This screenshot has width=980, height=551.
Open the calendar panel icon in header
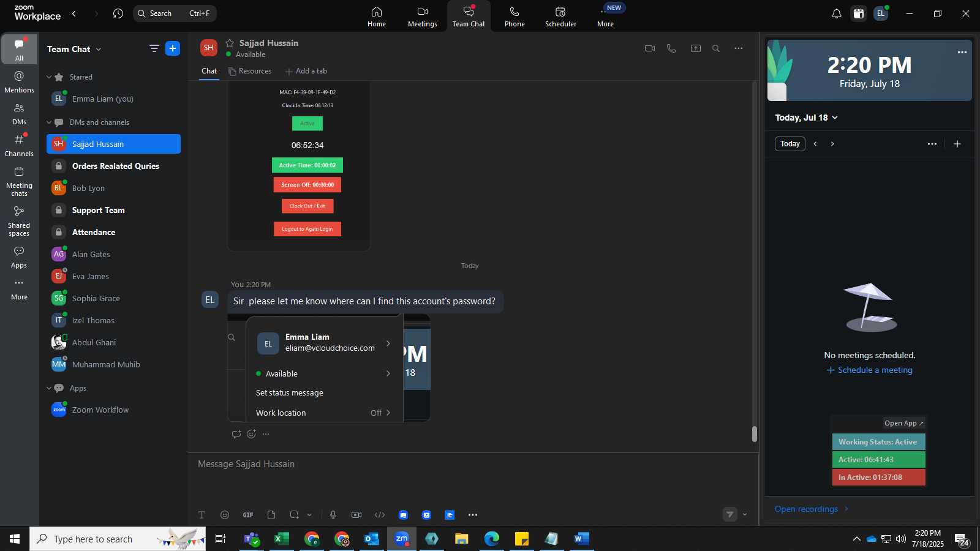tap(859, 13)
